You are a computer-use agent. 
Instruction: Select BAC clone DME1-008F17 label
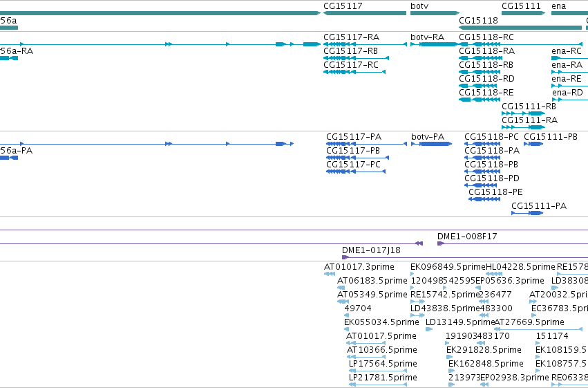(x=467, y=237)
